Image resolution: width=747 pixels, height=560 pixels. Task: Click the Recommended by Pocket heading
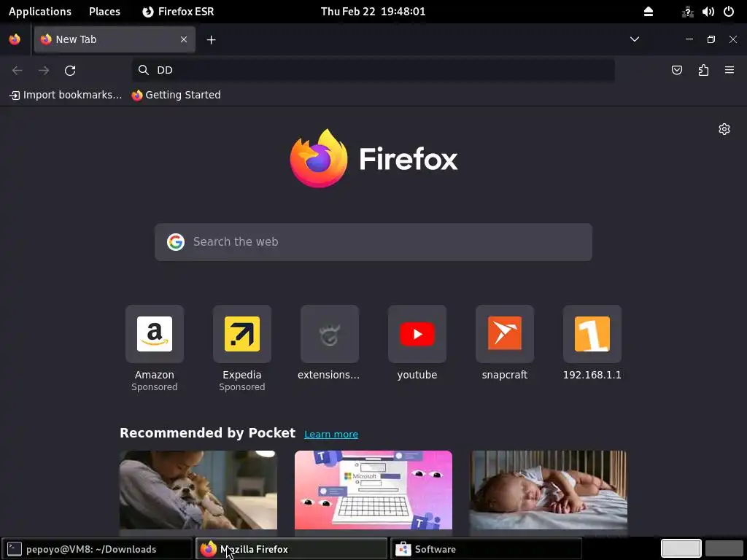coord(207,433)
